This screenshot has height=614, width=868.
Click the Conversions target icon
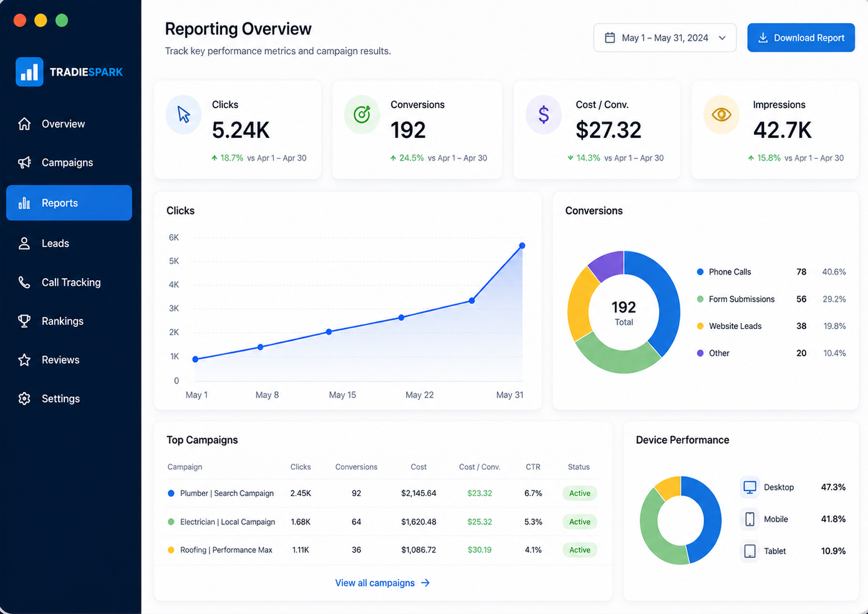pyautogui.click(x=362, y=114)
